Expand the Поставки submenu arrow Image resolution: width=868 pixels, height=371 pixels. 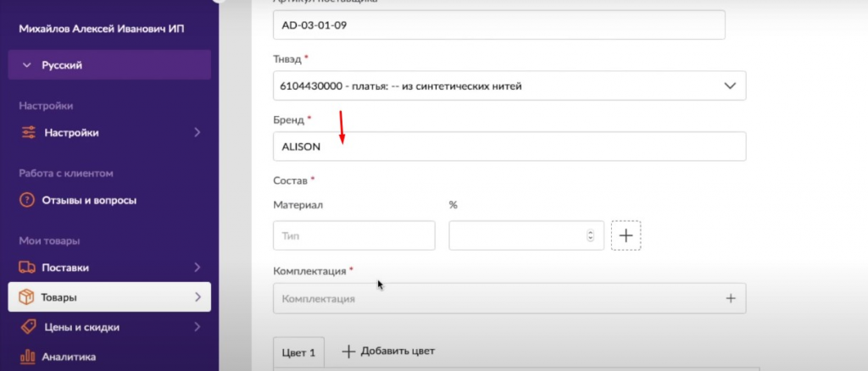197,268
